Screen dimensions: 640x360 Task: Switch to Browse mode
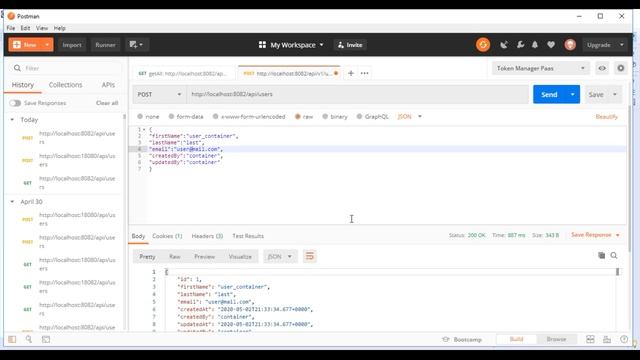click(x=556, y=339)
